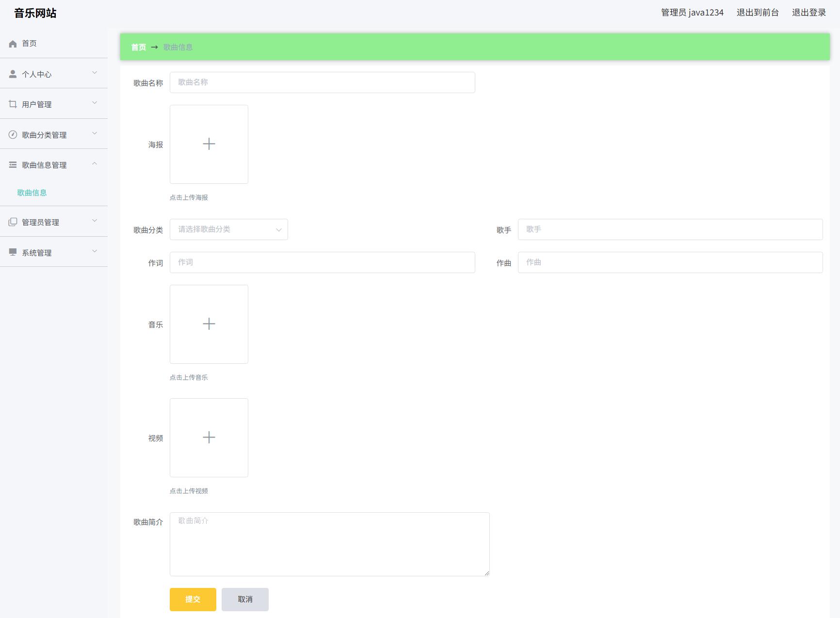Open the 歌曲信息管理 menu item
The height and width of the screenshot is (618, 840).
click(x=54, y=165)
